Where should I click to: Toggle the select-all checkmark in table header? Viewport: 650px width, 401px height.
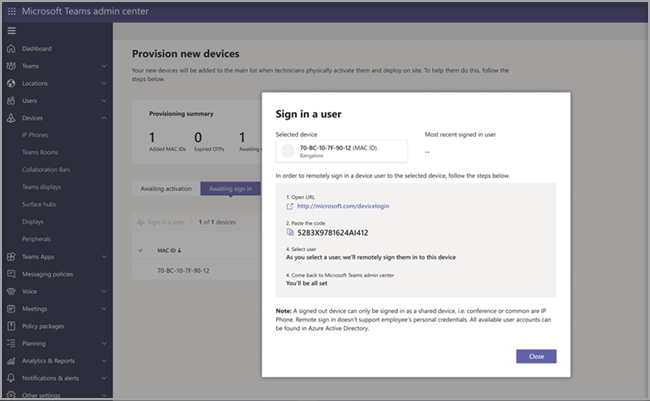141,250
